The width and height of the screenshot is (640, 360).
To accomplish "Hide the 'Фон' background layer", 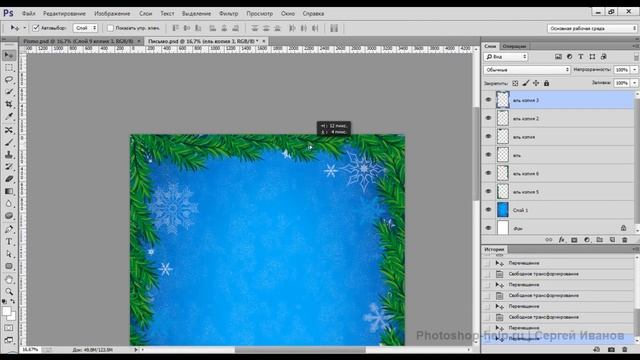I will point(488,228).
